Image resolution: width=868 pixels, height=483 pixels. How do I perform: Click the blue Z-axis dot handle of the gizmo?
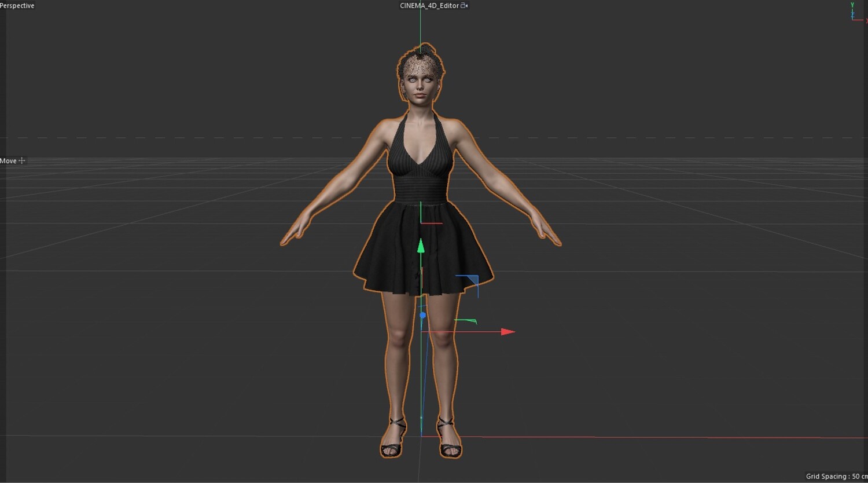coord(422,316)
